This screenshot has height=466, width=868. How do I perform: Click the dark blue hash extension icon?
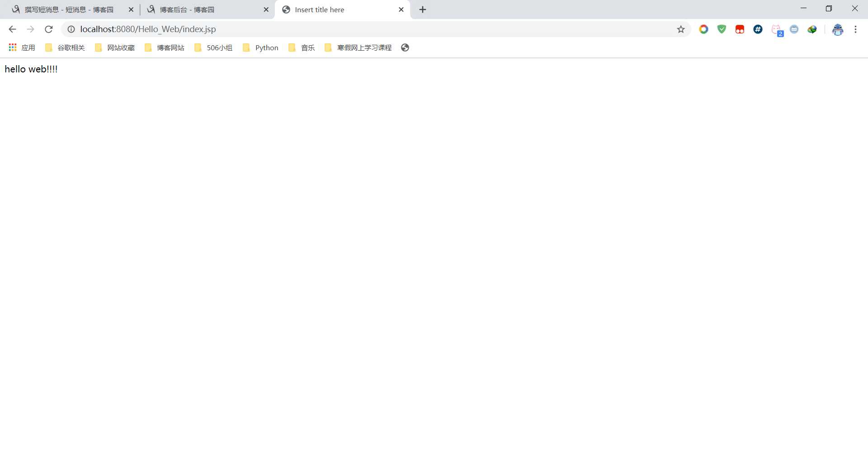tap(758, 29)
